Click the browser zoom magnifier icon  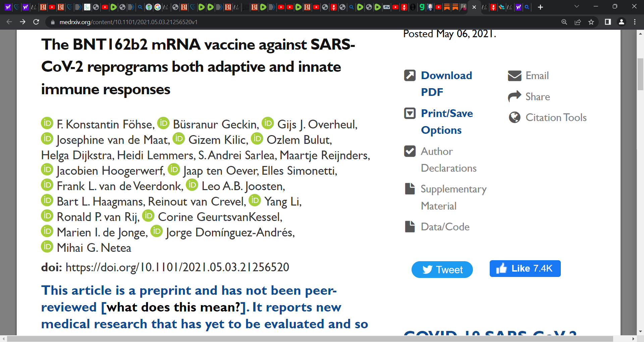[x=564, y=22]
